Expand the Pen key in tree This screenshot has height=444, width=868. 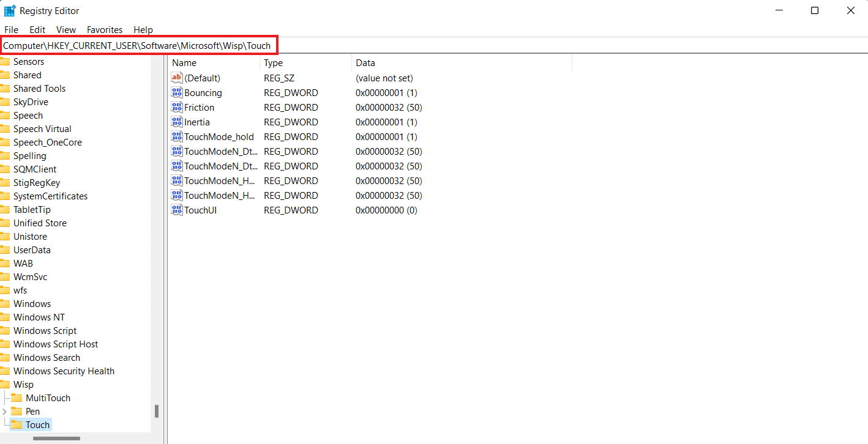[5, 412]
